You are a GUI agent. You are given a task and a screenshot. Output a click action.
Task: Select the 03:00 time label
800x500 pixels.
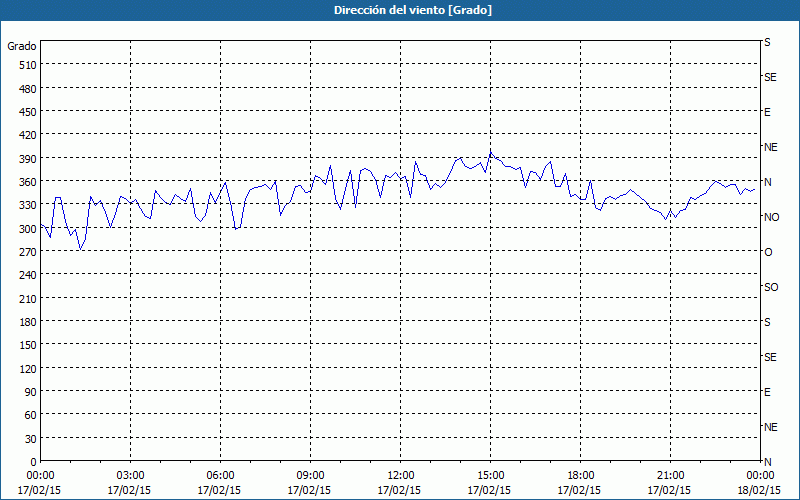pyautogui.click(x=131, y=476)
